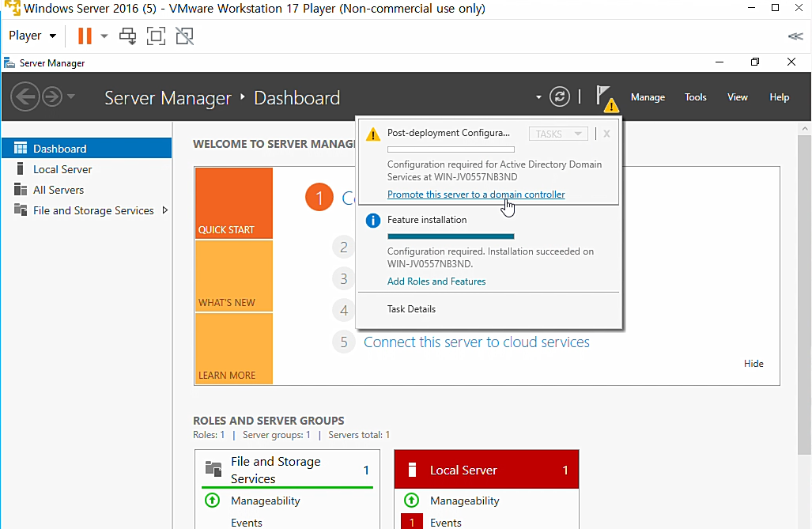Click the Local Server icon in sidebar

21,168
